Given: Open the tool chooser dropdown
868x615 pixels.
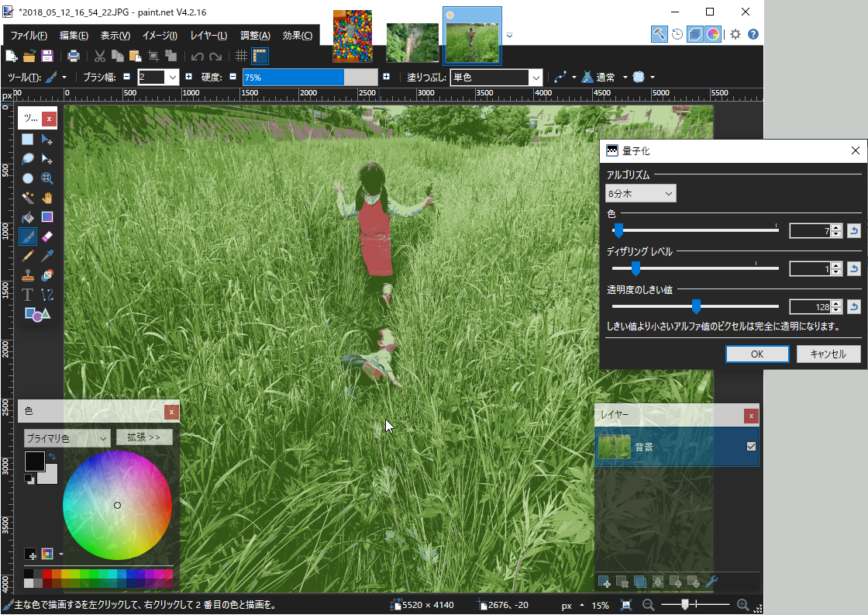Looking at the screenshot, I should (64, 77).
